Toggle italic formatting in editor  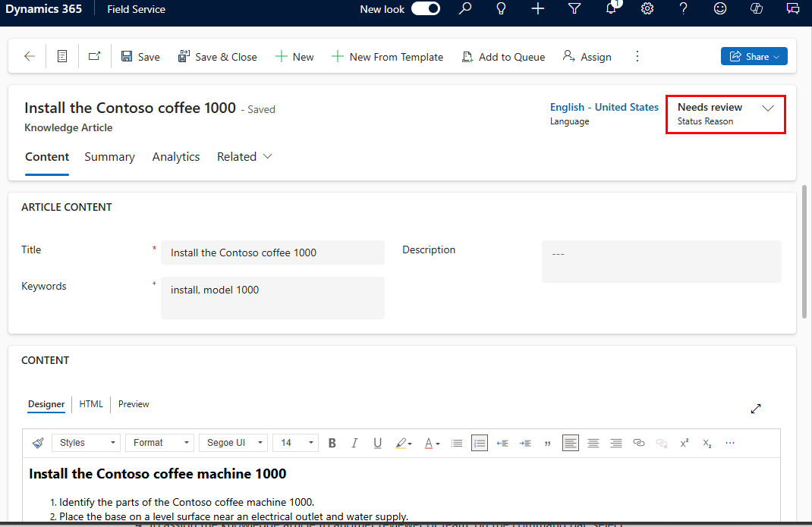[354, 443]
